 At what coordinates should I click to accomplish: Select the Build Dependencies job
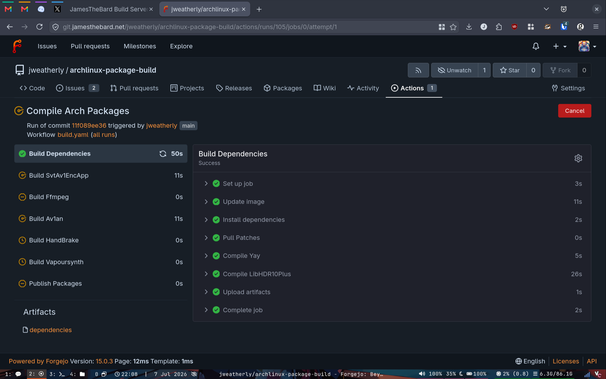coord(100,154)
